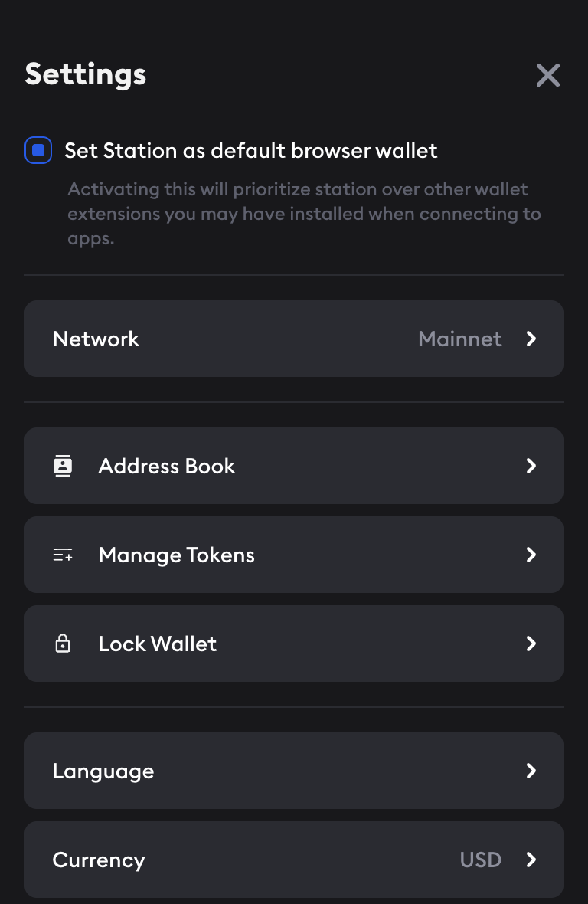Expand the Language row chevron

(x=531, y=771)
